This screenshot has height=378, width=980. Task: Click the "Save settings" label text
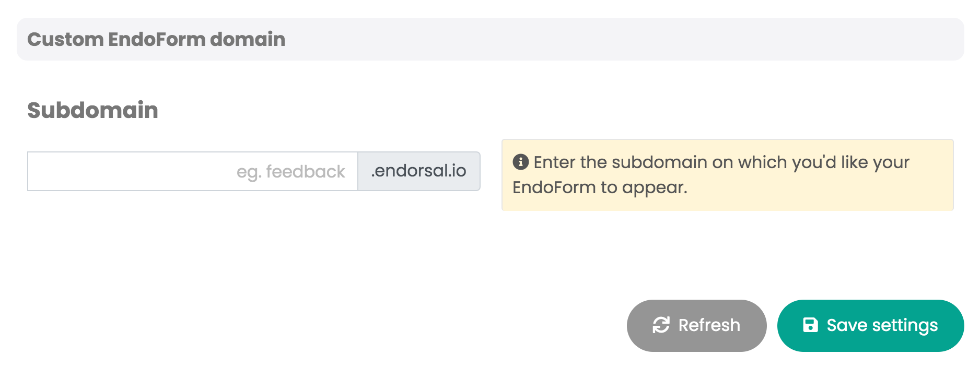pyautogui.click(x=882, y=325)
